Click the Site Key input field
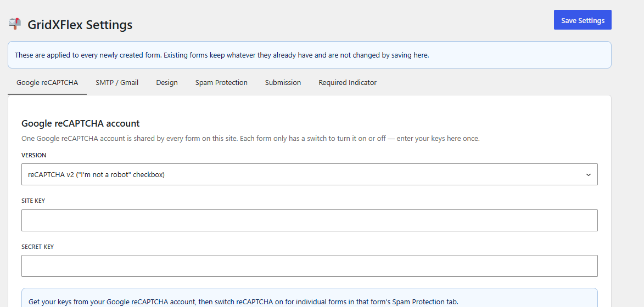The height and width of the screenshot is (307, 644). 309,220
